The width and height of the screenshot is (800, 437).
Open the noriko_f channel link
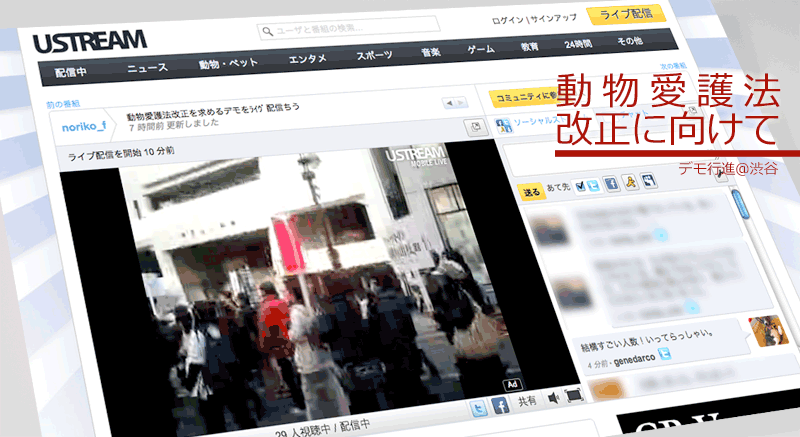click(84, 126)
